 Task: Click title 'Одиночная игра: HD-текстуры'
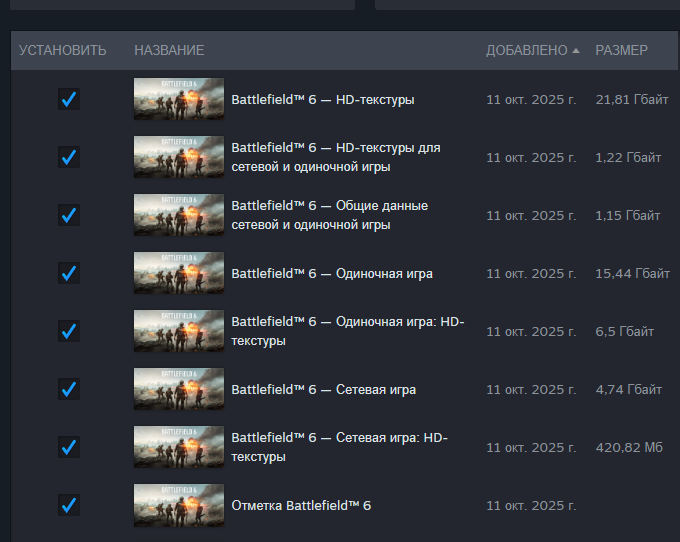point(348,331)
